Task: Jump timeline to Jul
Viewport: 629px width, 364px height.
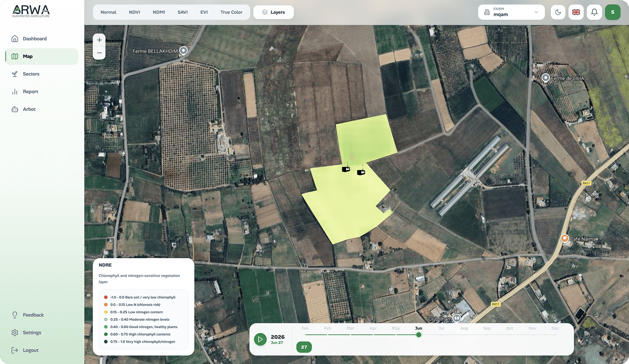Action: 441,328
